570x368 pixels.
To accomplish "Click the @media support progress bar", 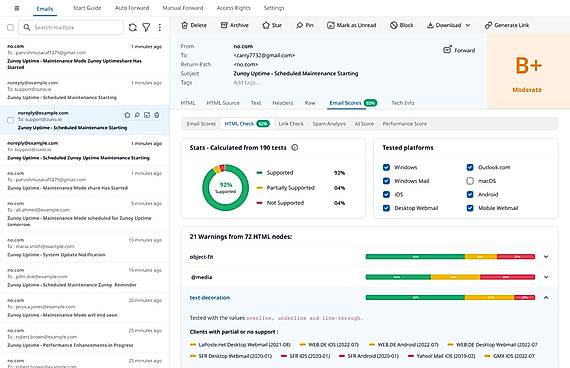I will 450,277.
